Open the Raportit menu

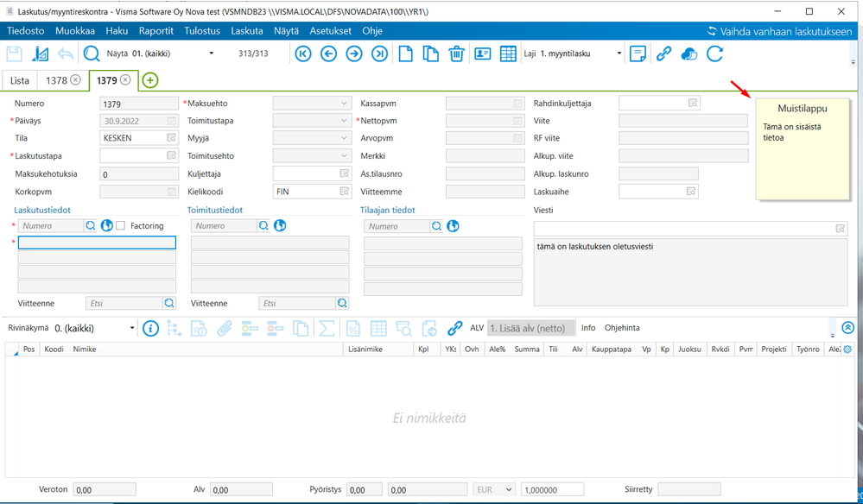156,31
